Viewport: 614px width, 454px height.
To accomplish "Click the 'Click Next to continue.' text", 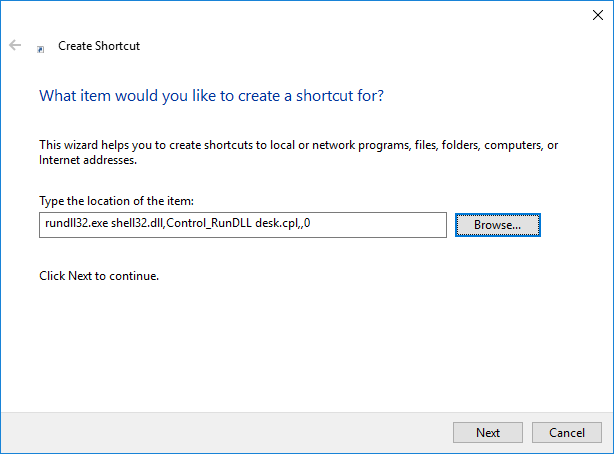I will coord(99,276).
